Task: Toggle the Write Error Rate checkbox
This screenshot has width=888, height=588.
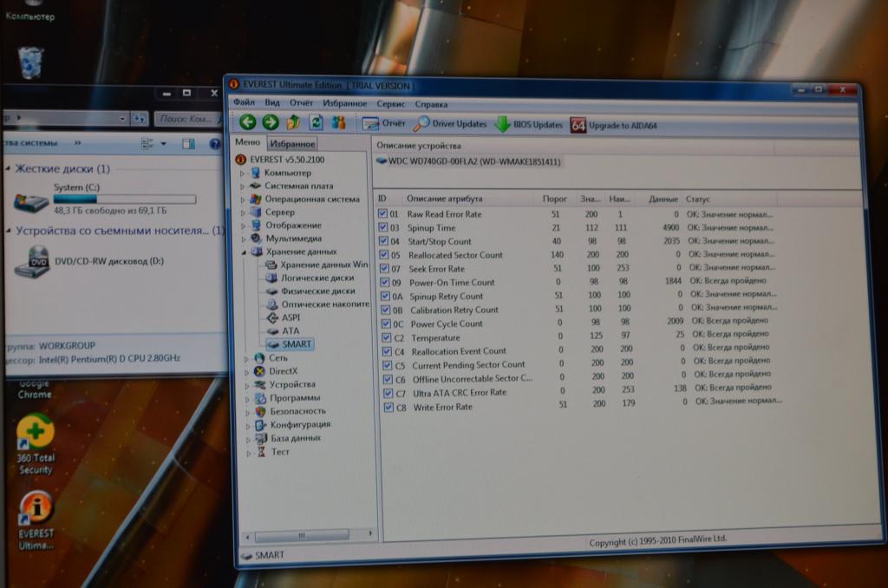Action: coord(388,407)
